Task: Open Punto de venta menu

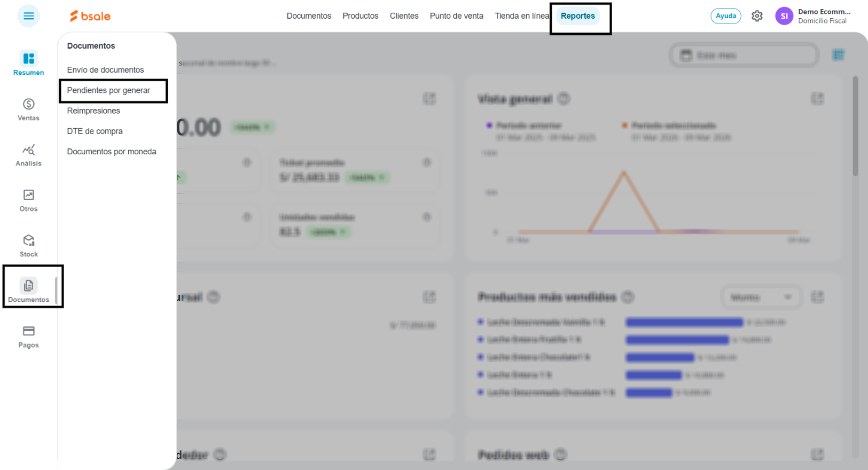Action: (457, 16)
